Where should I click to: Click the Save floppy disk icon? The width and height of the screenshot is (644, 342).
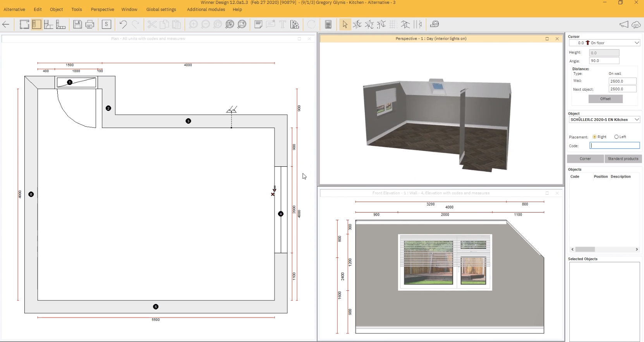(77, 24)
